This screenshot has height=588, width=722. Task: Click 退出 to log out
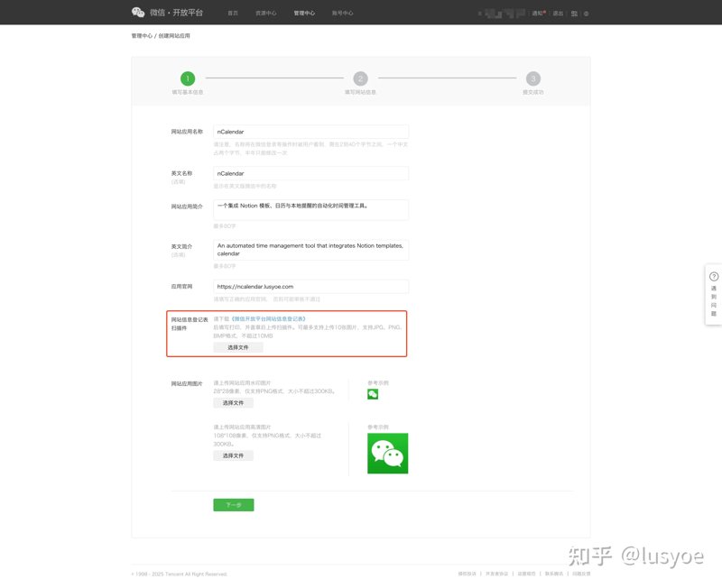point(558,14)
